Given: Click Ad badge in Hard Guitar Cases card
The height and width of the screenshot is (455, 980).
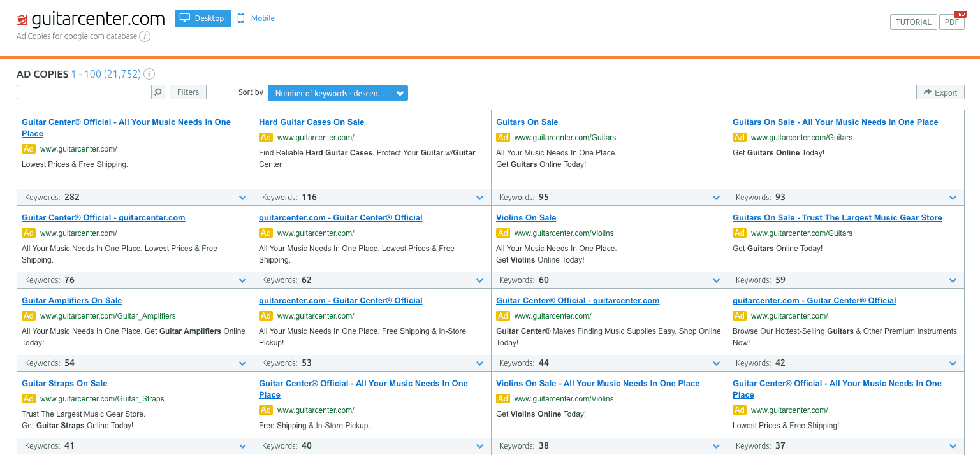Looking at the screenshot, I should [x=266, y=138].
